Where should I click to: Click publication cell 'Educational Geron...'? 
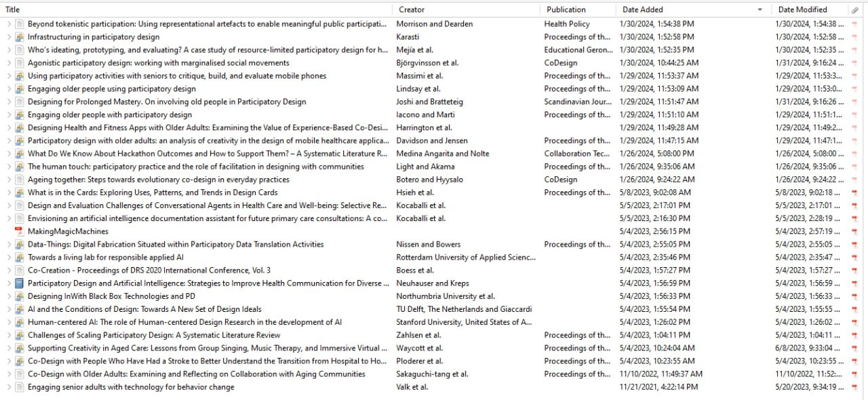click(x=577, y=49)
